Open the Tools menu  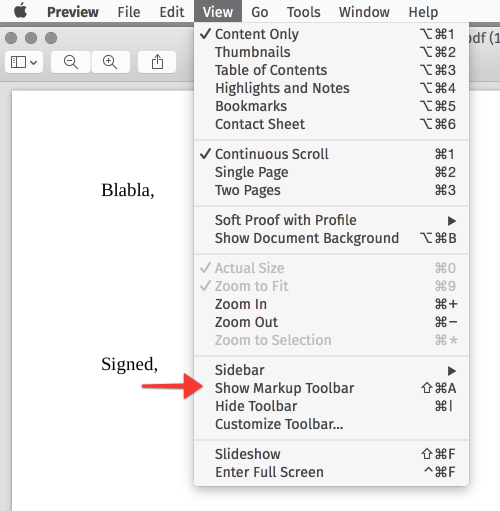point(304,12)
